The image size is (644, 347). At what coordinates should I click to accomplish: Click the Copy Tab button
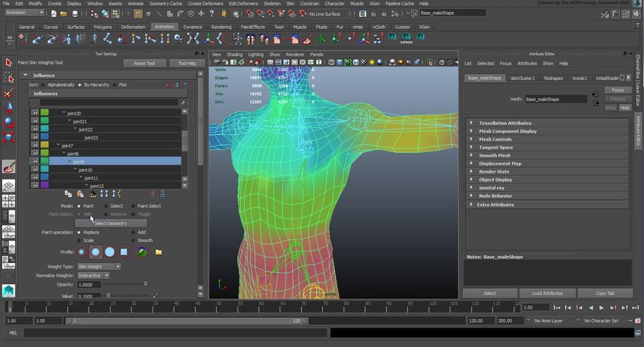pyautogui.click(x=605, y=293)
